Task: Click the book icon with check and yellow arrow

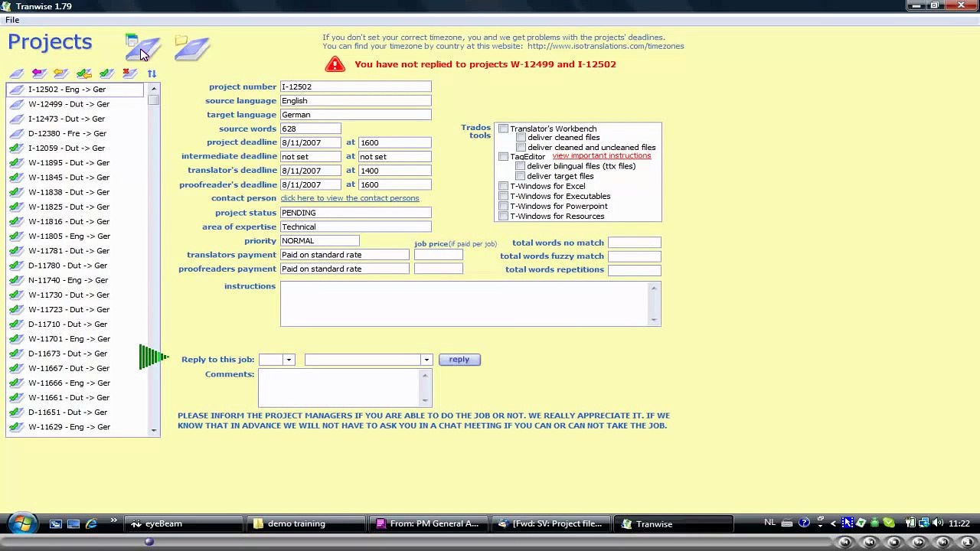Action: tap(84, 73)
